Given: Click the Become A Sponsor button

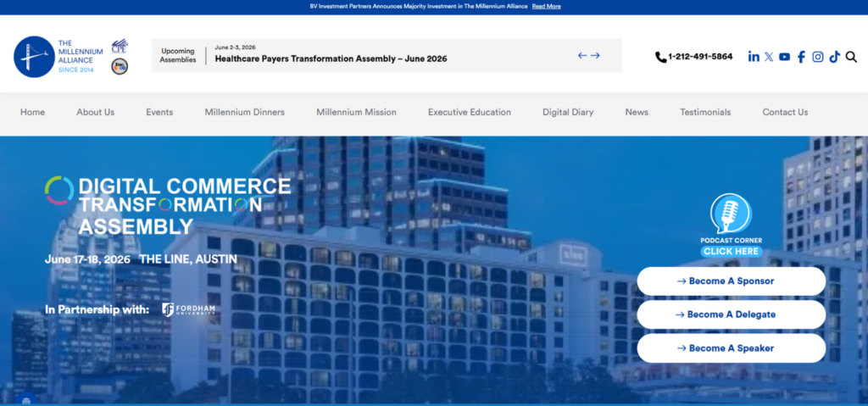Looking at the screenshot, I should click(x=732, y=281).
